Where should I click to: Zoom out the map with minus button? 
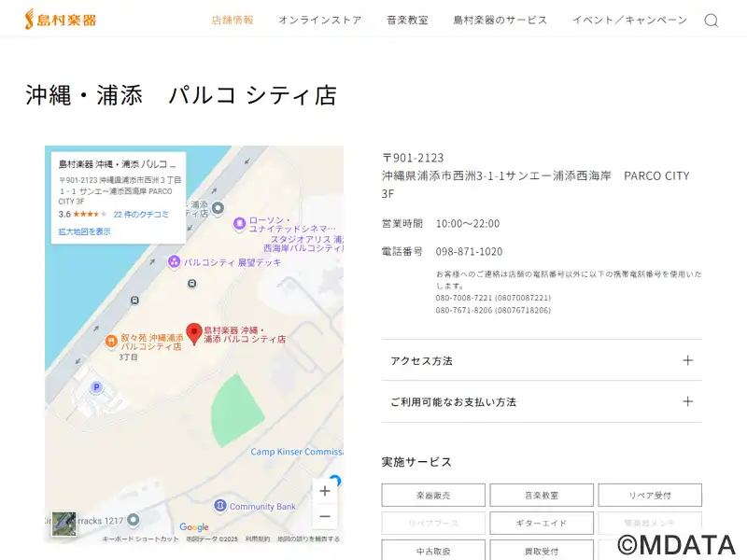click(325, 516)
